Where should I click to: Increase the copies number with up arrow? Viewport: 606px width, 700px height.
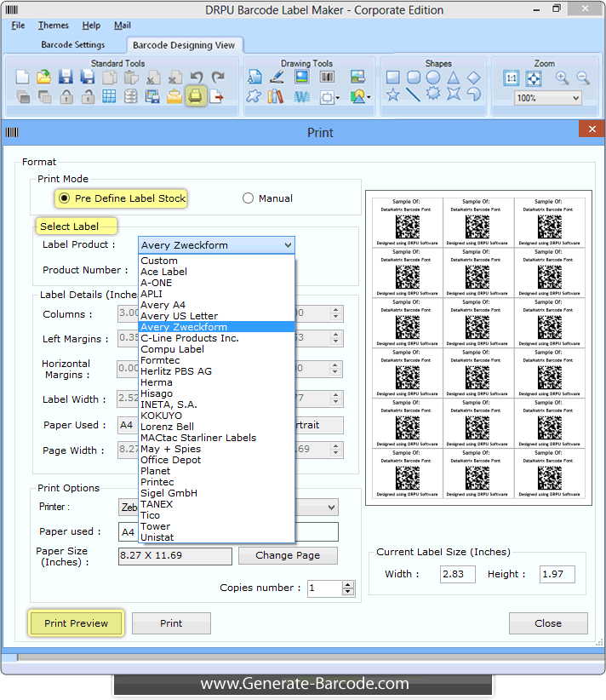348,585
